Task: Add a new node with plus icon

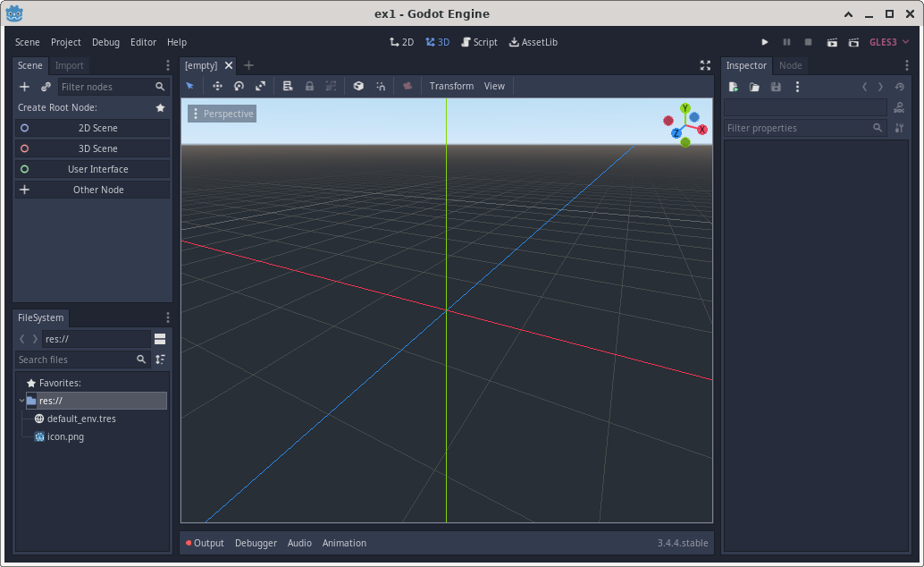Action: [24, 87]
